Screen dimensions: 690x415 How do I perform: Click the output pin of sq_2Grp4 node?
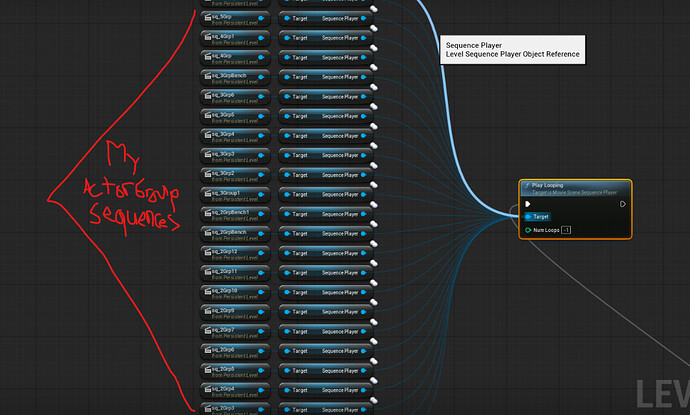pyautogui.click(x=261, y=390)
